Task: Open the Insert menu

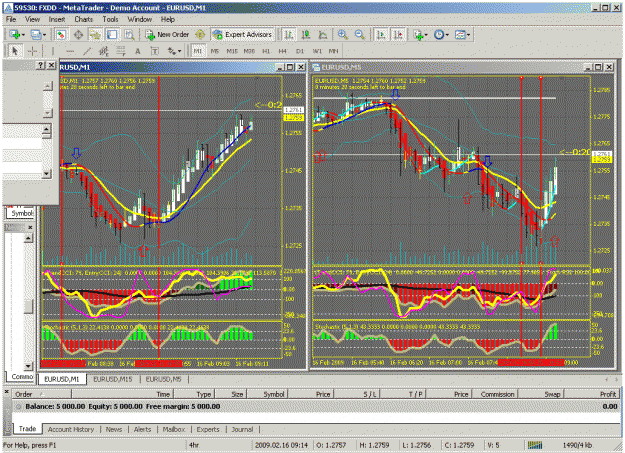Action: click(57, 19)
